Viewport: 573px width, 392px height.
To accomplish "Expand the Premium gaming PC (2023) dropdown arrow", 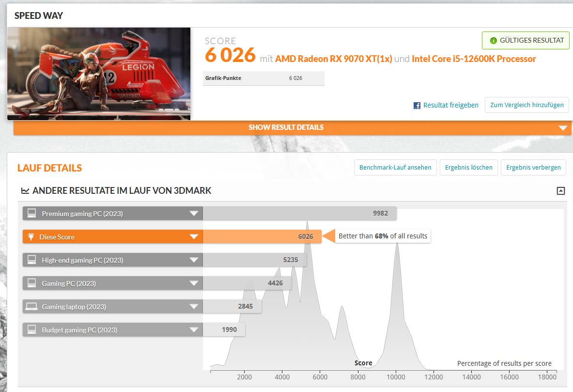I will pos(194,214).
